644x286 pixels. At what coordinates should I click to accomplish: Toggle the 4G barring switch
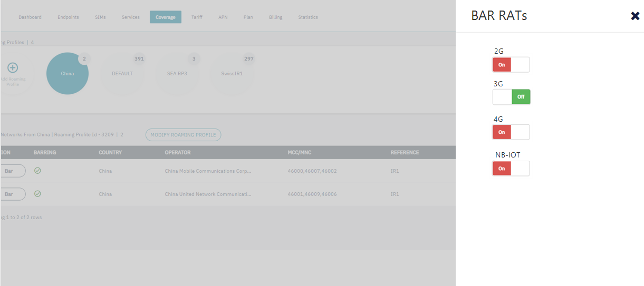(511, 132)
